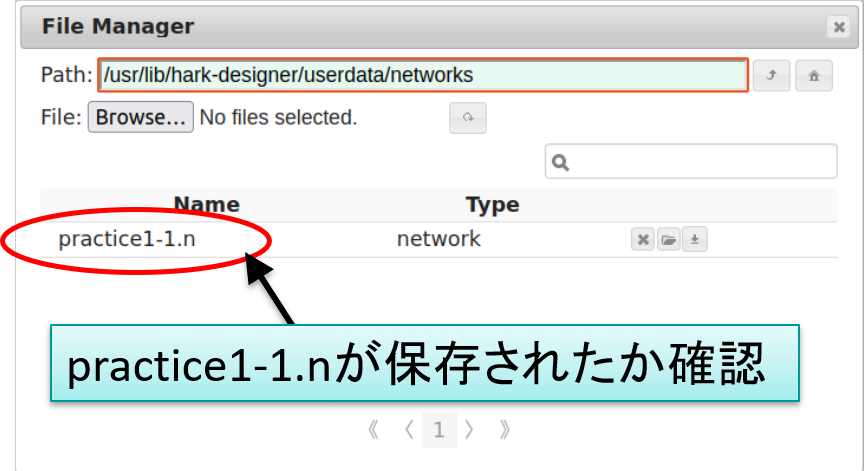Open the practice1-1.n network file

tap(668, 240)
